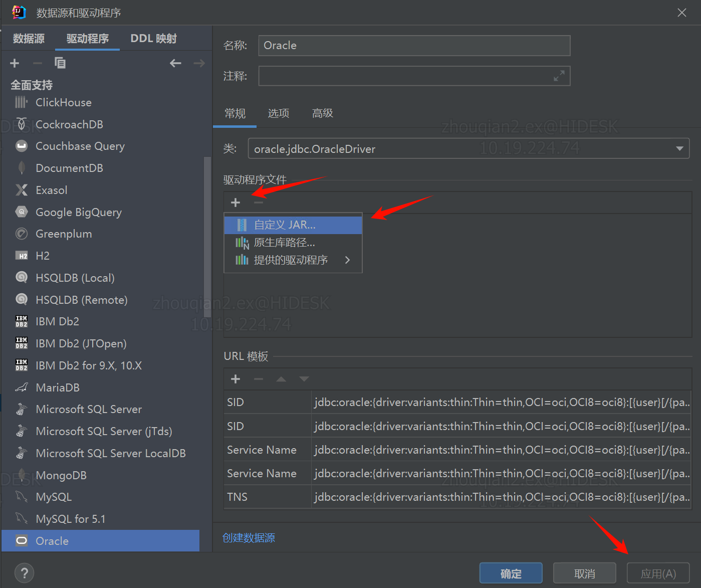The height and width of the screenshot is (588, 701).
Task: Click the 名称 input field
Action: click(x=414, y=45)
